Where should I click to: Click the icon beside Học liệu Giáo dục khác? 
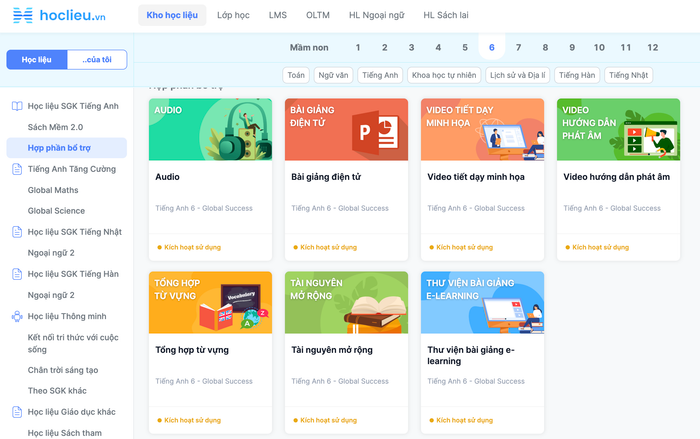click(x=17, y=411)
